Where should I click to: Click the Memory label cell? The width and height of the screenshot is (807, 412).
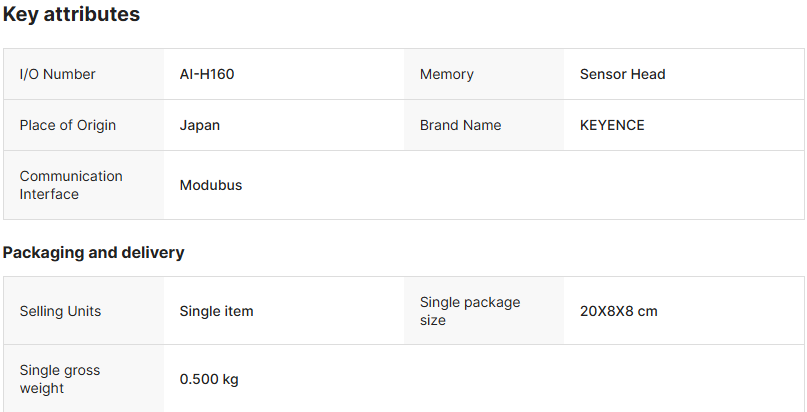click(447, 74)
